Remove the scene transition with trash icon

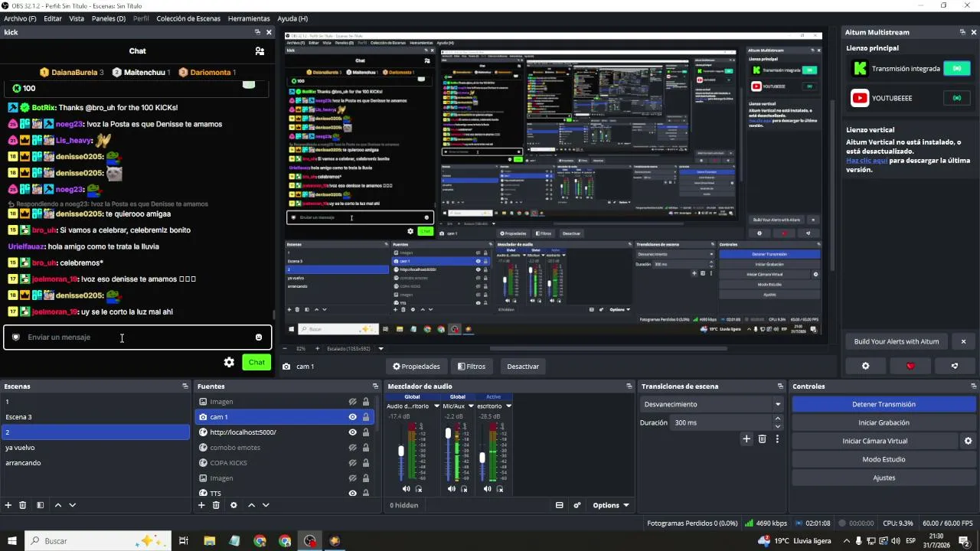coord(762,439)
